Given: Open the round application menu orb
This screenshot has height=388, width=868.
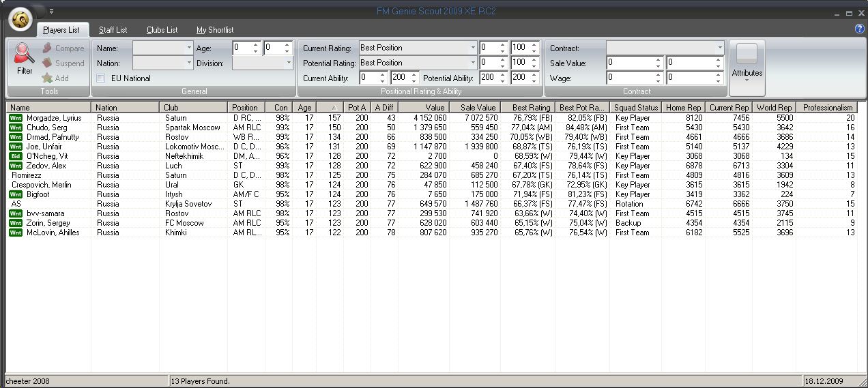Looking at the screenshot, I should tap(23, 20).
